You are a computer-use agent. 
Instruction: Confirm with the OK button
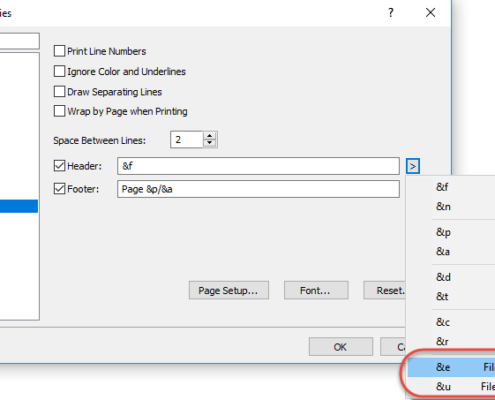[x=341, y=347]
